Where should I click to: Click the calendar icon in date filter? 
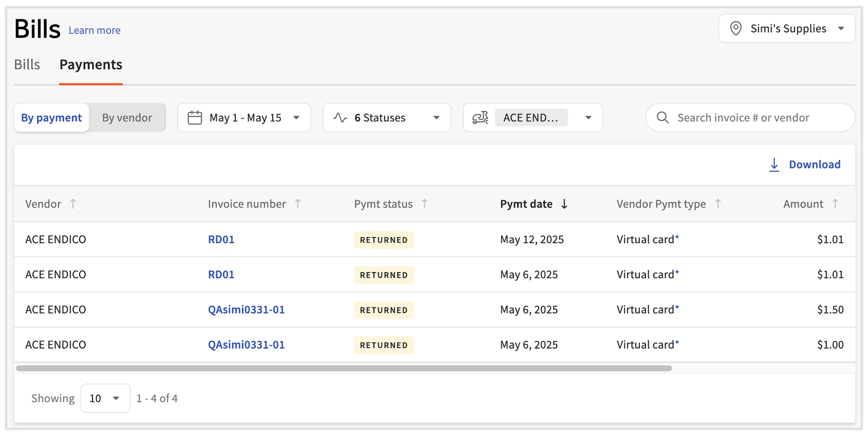tap(195, 118)
